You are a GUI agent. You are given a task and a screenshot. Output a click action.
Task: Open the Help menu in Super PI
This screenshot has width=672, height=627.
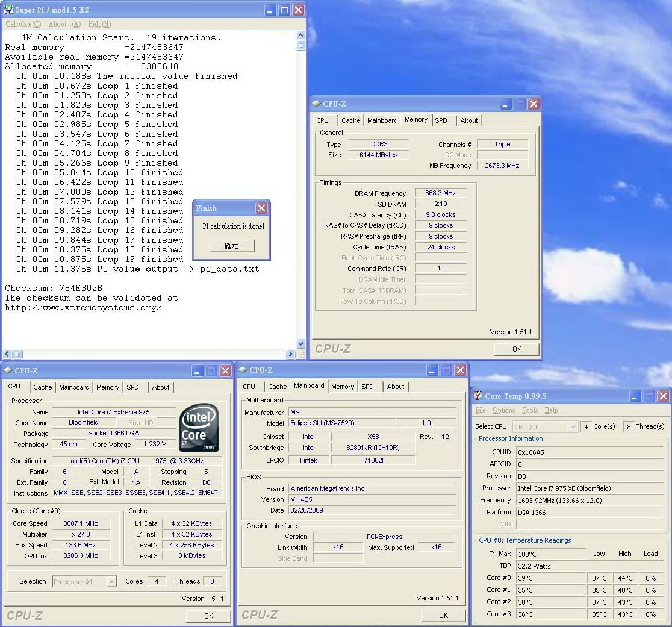pyautogui.click(x=99, y=24)
